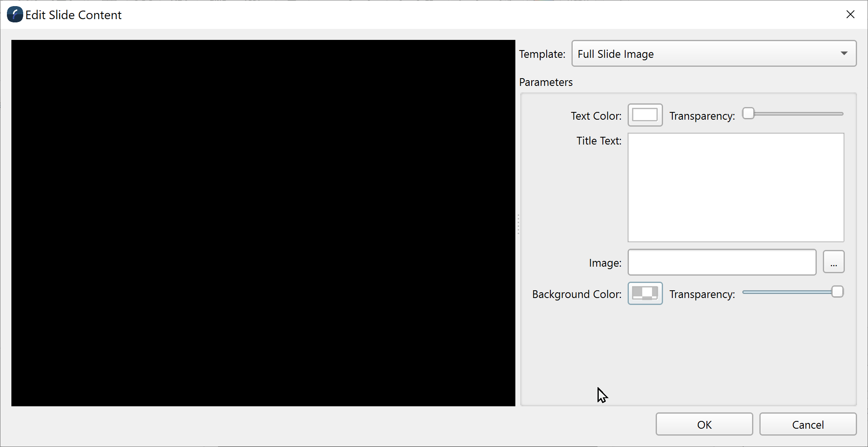Click the Parameters group label
868x447 pixels.
click(545, 82)
